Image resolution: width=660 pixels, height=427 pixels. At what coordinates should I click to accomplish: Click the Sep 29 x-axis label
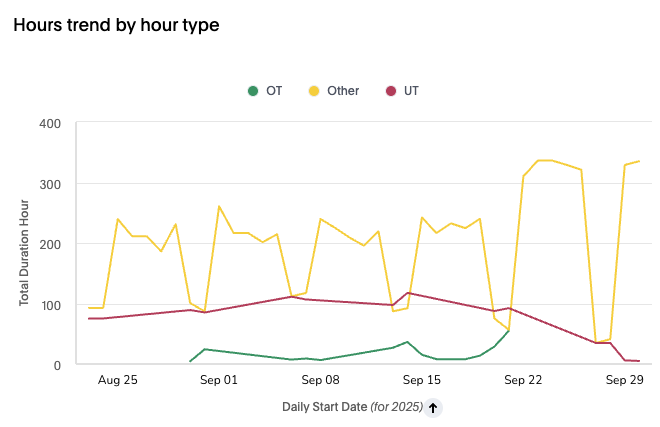(x=624, y=381)
